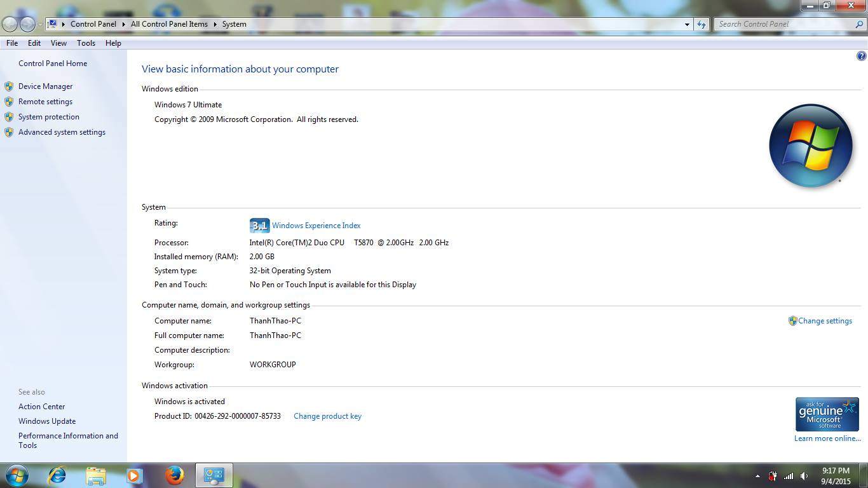This screenshot has height=488, width=868.
Task: Open Windows Explorer folder on taskbar
Action: pos(96,475)
